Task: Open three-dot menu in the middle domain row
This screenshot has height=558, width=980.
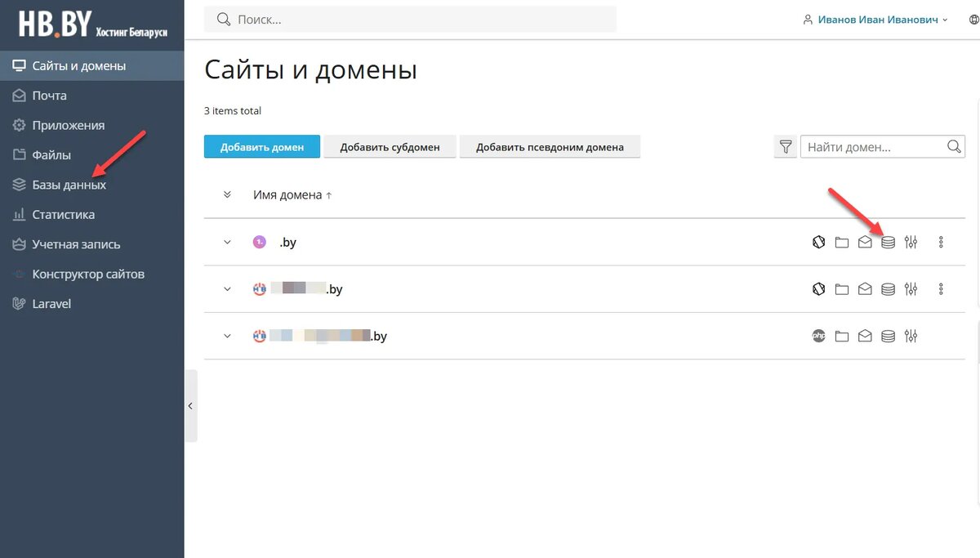Action: pos(942,289)
